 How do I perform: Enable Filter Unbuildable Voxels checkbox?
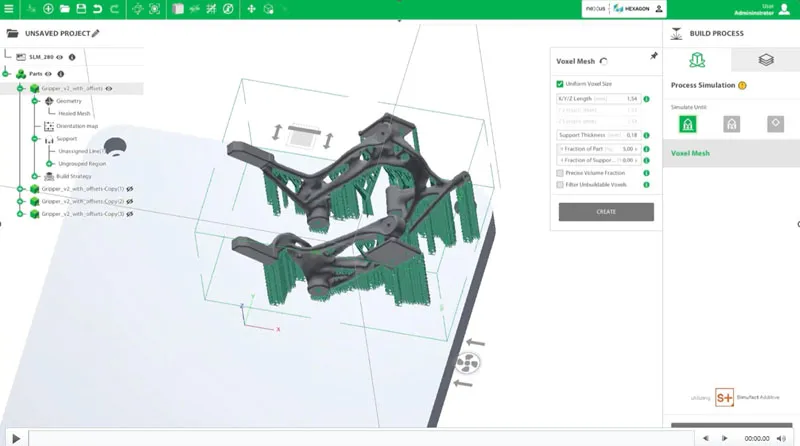pyautogui.click(x=560, y=185)
